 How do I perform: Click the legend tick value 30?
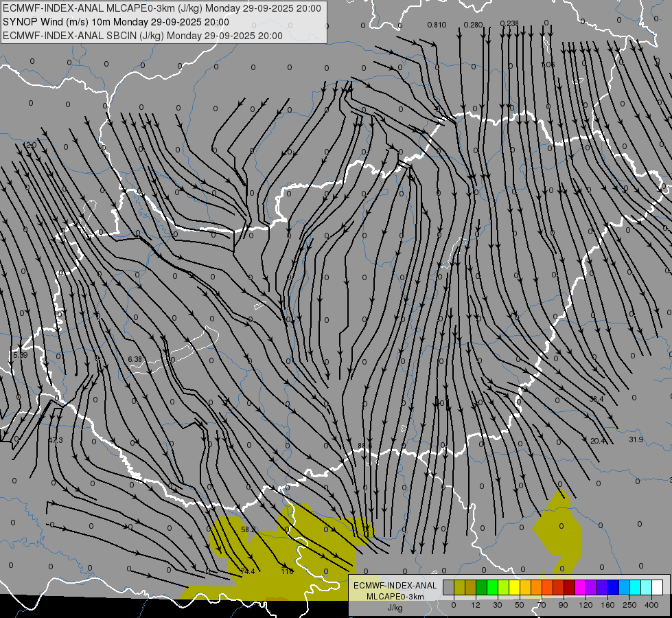coord(498,605)
